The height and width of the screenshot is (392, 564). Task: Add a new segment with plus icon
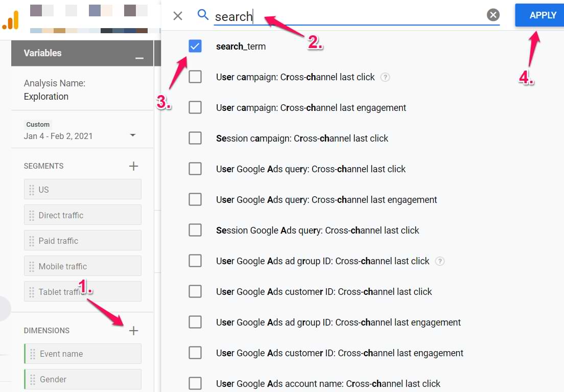click(133, 166)
